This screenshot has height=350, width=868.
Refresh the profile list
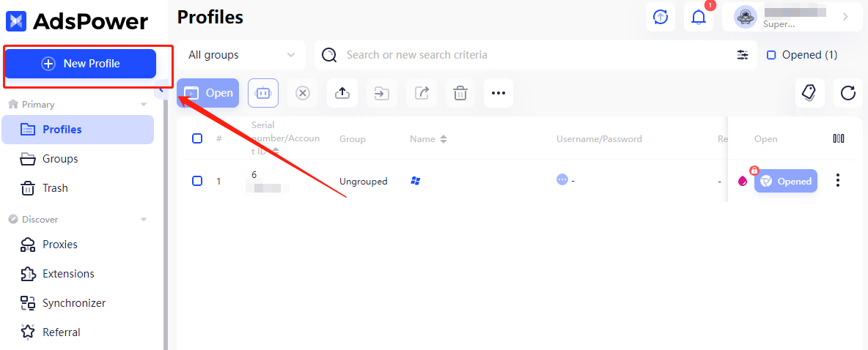(x=848, y=93)
